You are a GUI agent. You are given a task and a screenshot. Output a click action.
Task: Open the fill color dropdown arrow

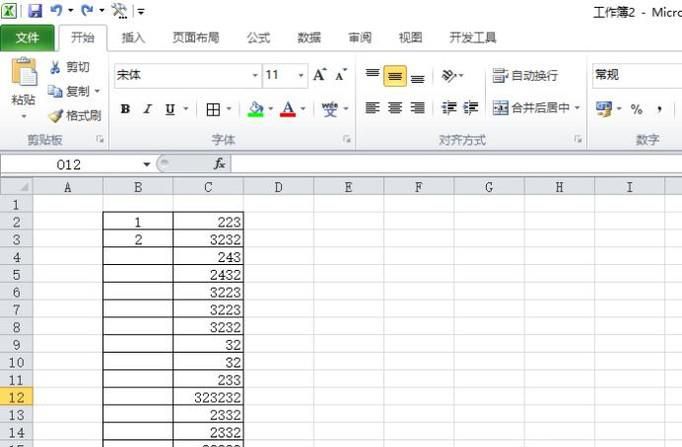(x=271, y=109)
